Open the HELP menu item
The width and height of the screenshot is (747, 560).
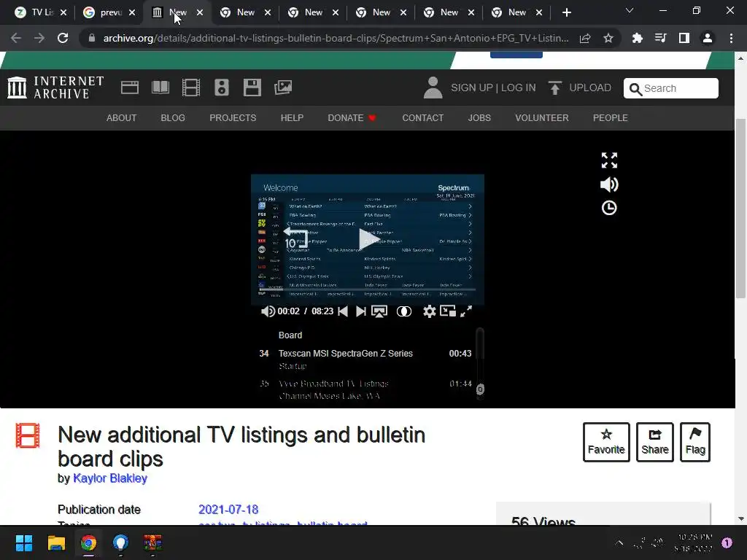(x=292, y=117)
